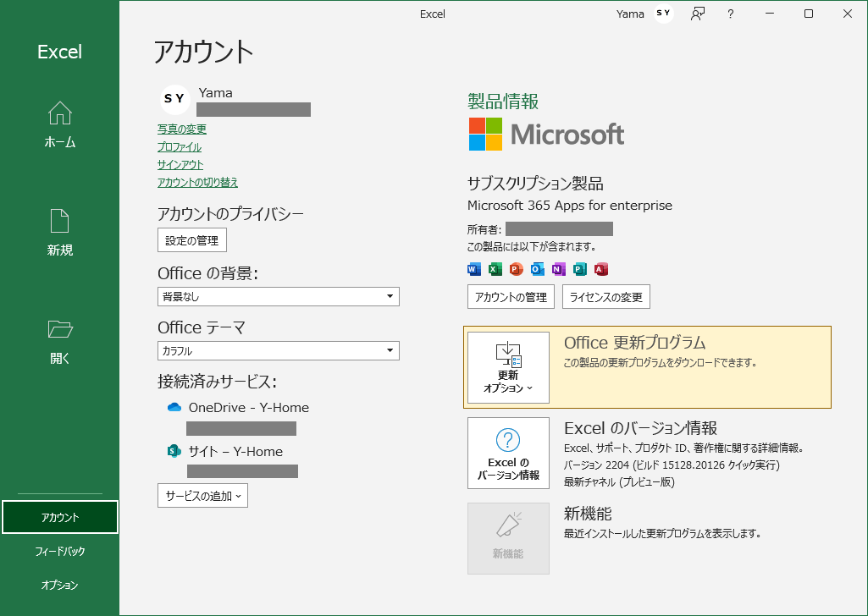Click the PowerPoint app icon

(516, 269)
